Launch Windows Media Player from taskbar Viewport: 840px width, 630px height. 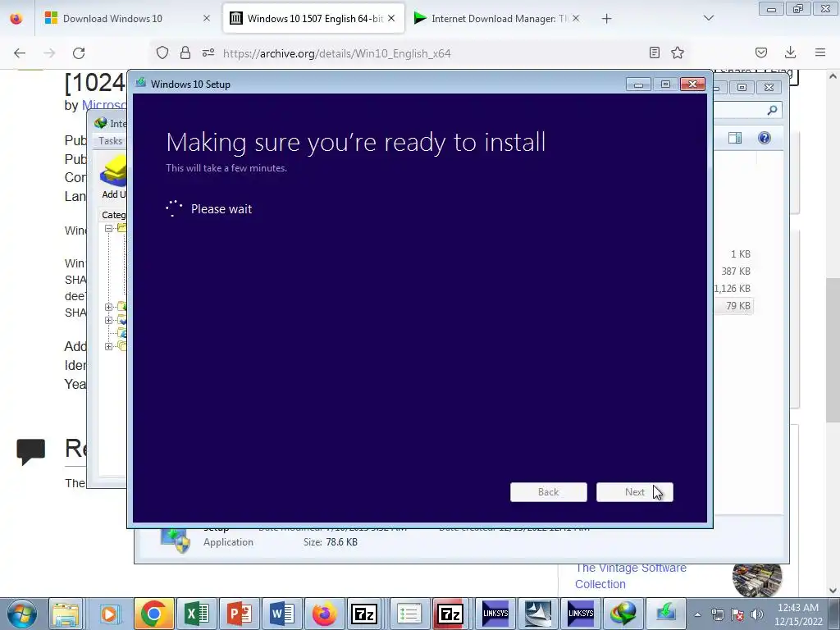click(109, 614)
